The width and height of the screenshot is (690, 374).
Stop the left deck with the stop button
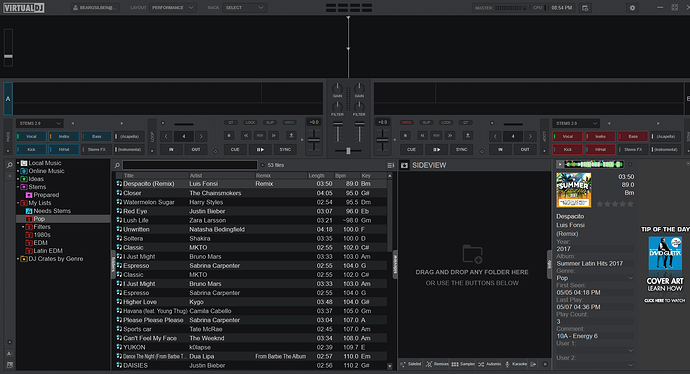point(229,136)
